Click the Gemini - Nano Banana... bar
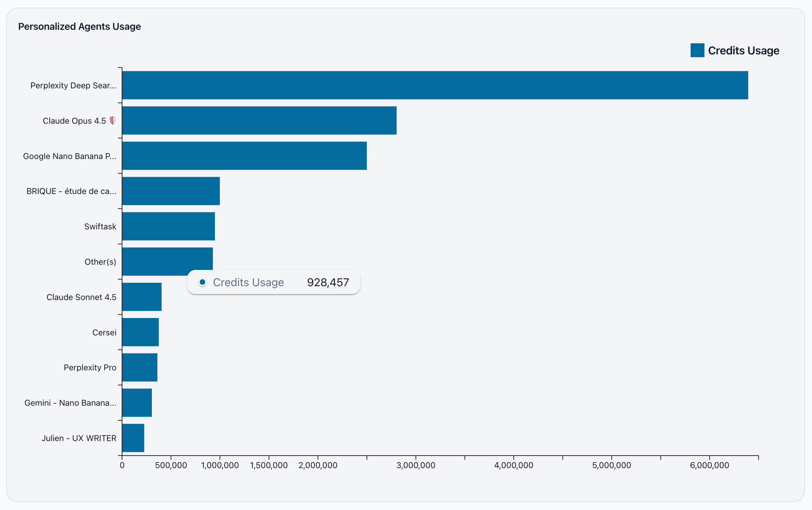This screenshot has width=812, height=510. [x=137, y=403]
